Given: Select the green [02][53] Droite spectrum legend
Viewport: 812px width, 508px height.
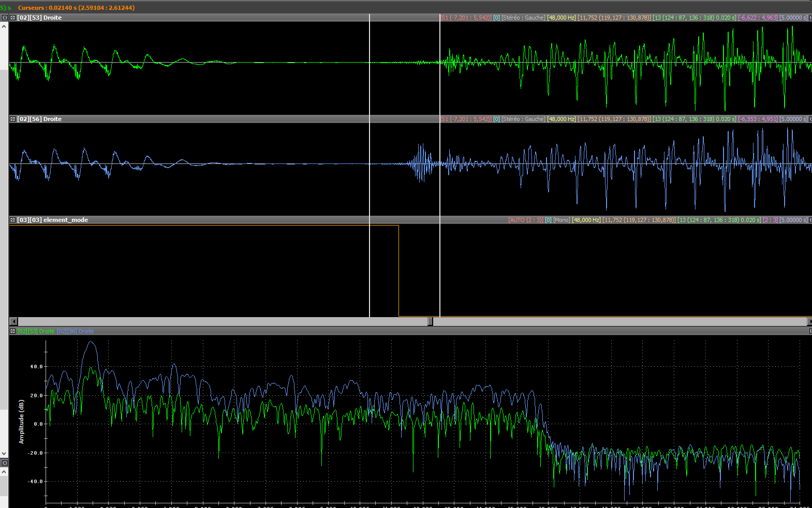Looking at the screenshot, I should (36, 331).
